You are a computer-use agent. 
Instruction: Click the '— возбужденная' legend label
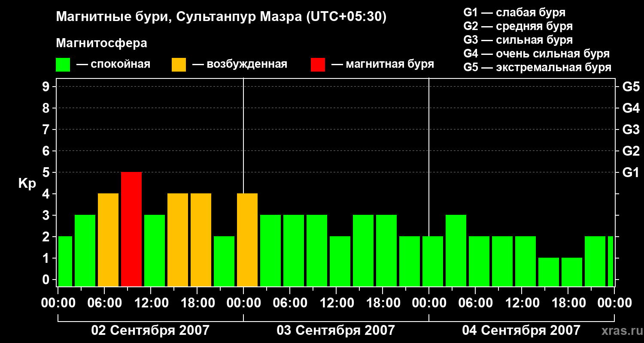240,65
